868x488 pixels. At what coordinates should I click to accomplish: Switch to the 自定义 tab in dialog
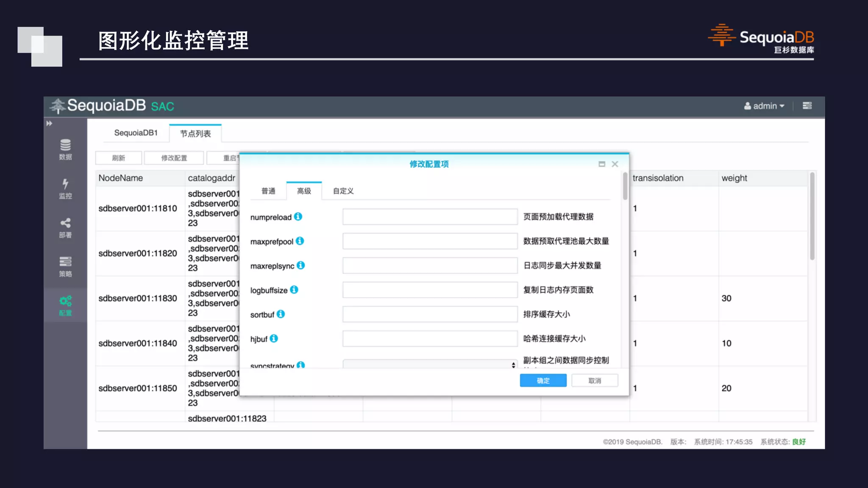(x=343, y=191)
